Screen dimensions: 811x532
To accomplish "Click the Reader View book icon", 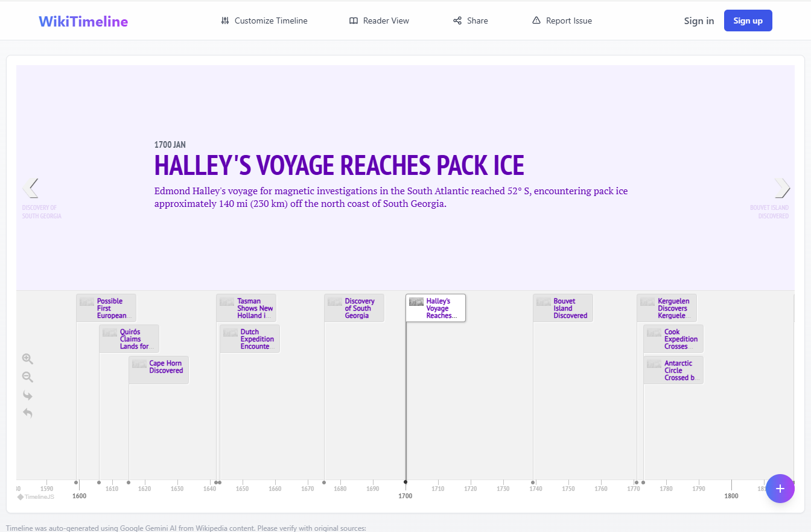I will tap(352, 20).
